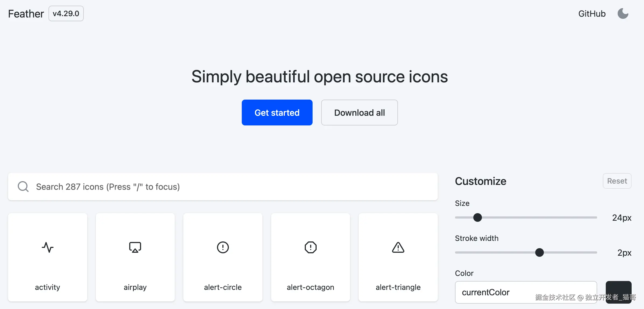Open the v4.29.0 version badge

click(66, 13)
